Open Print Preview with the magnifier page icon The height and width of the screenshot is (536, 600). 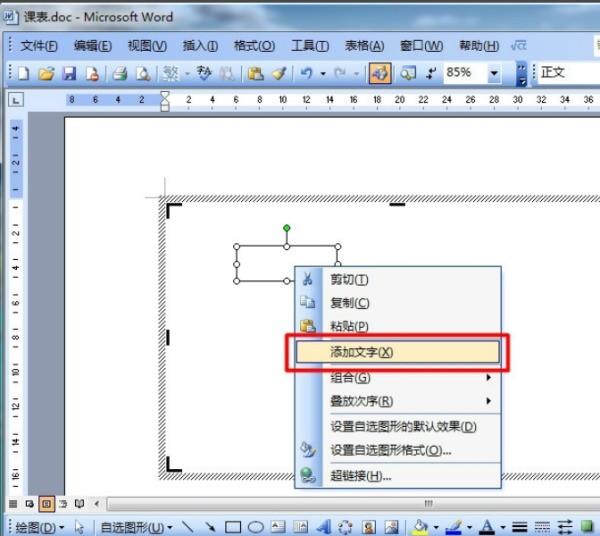(x=143, y=73)
